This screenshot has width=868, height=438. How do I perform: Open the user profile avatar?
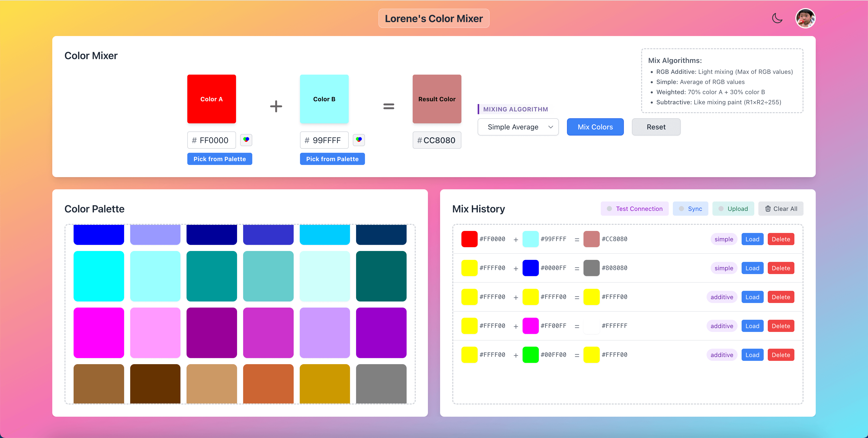point(805,18)
